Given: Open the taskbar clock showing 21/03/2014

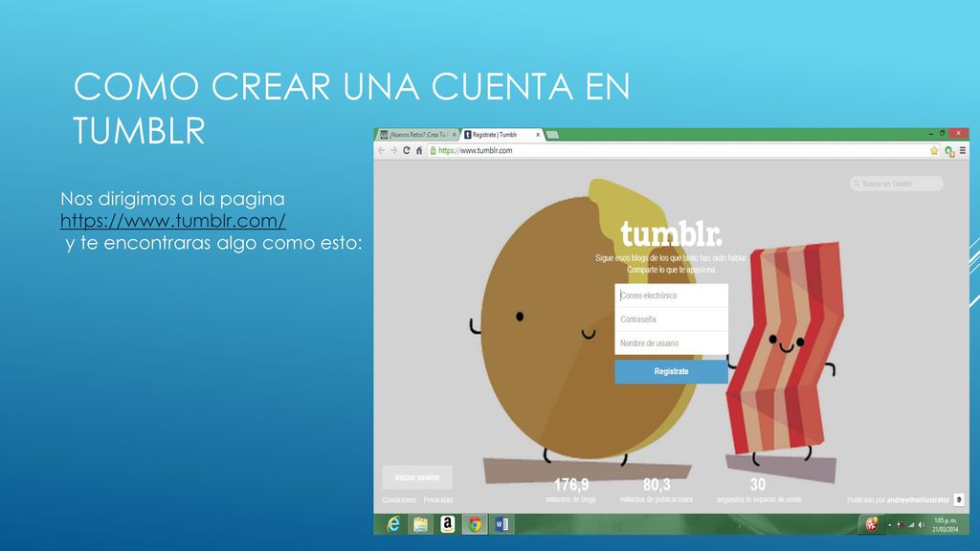Looking at the screenshot, I should [x=945, y=525].
